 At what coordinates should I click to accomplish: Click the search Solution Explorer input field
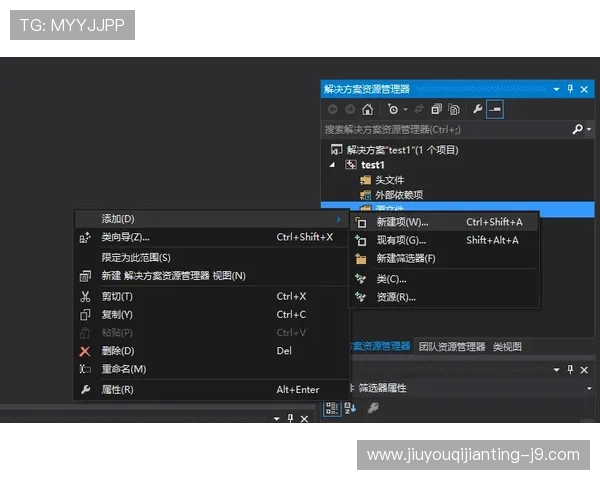446,129
